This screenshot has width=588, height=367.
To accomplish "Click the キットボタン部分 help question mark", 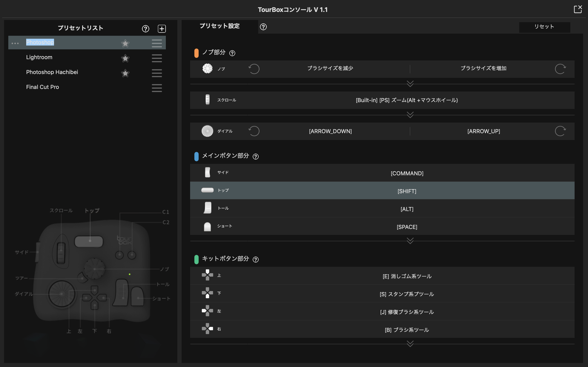I will [255, 260].
